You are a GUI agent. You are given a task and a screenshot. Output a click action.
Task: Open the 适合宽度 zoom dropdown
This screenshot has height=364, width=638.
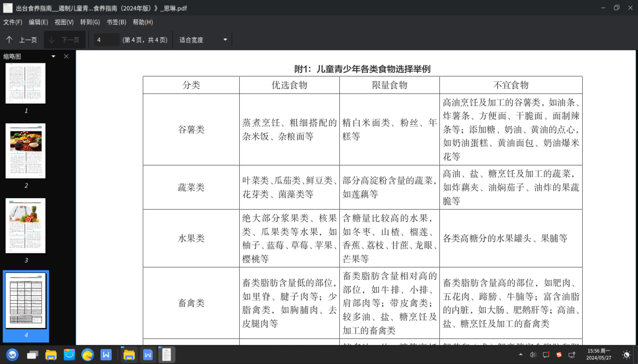click(x=203, y=40)
